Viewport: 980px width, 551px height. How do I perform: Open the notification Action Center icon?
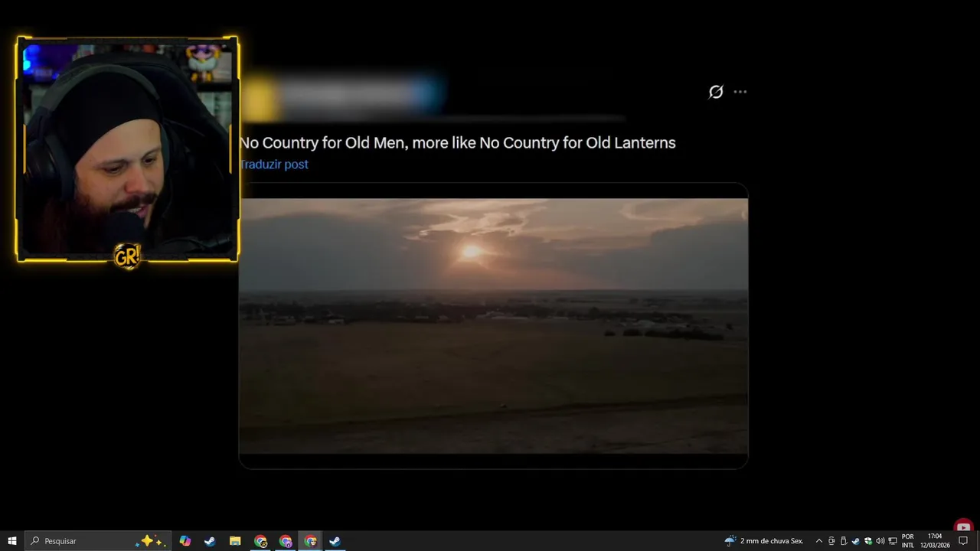click(x=964, y=541)
